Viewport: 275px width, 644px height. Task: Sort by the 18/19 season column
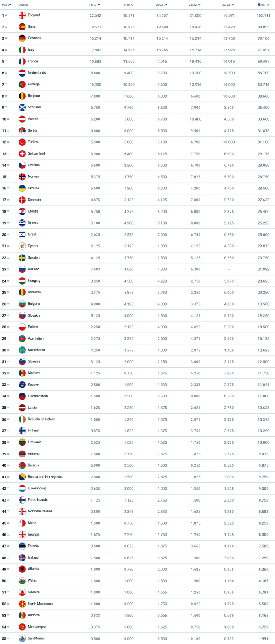pyautogui.click(x=95, y=5)
